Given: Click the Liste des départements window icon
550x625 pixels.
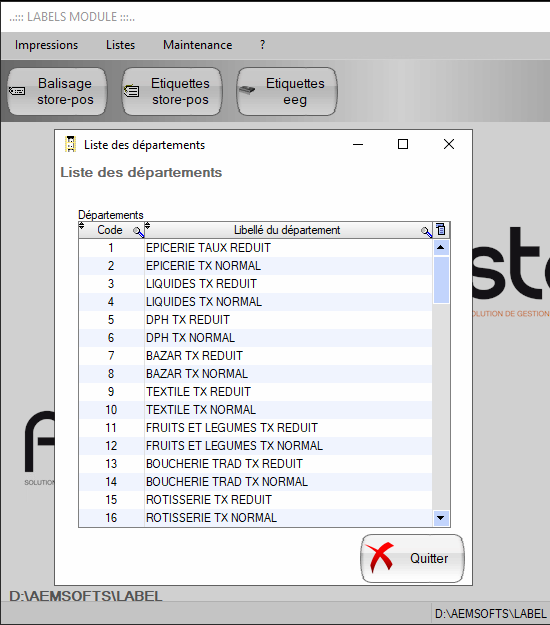Looking at the screenshot, I should [71, 144].
